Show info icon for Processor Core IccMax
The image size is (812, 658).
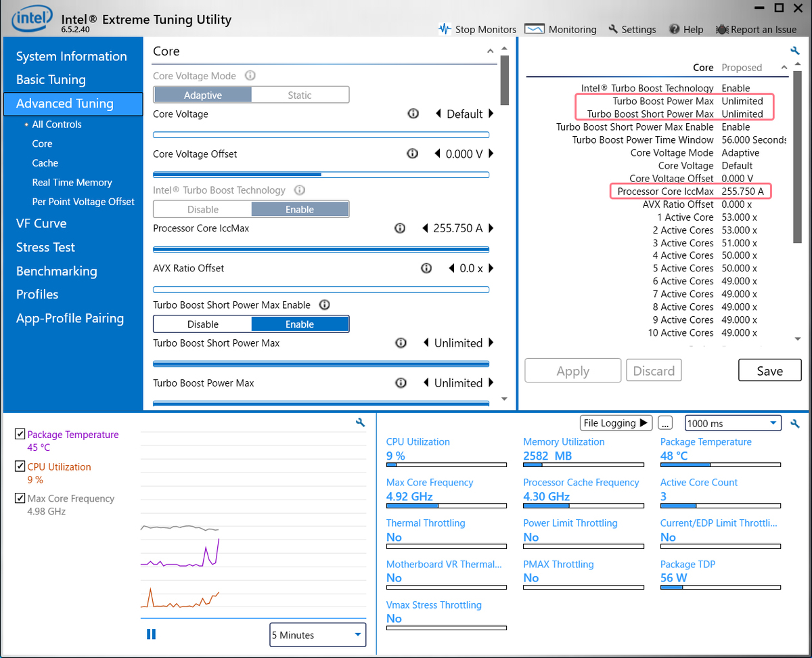[x=400, y=228]
